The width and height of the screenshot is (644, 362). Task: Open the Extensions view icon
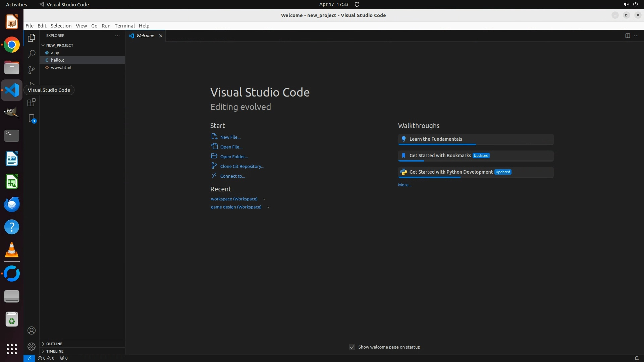pyautogui.click(x=32, y=102)
